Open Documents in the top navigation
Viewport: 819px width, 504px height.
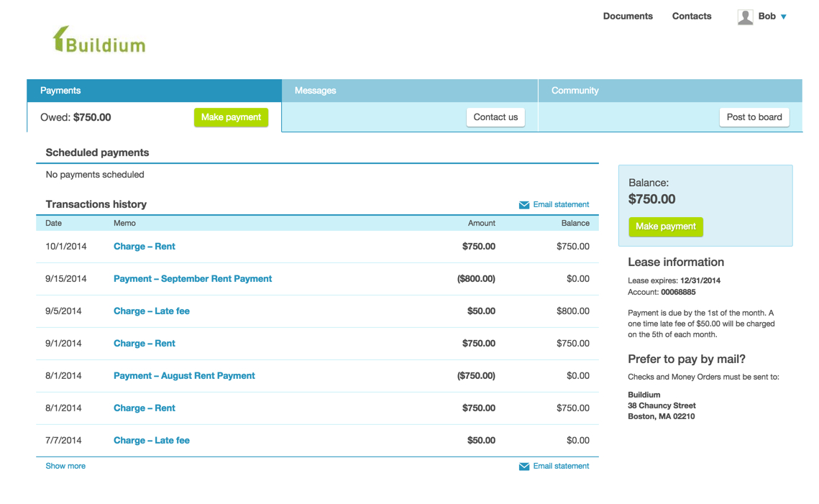pos(628,16)
